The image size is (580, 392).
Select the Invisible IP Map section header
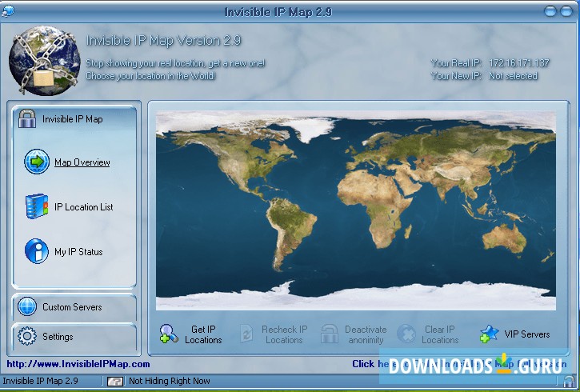[74, 119]
